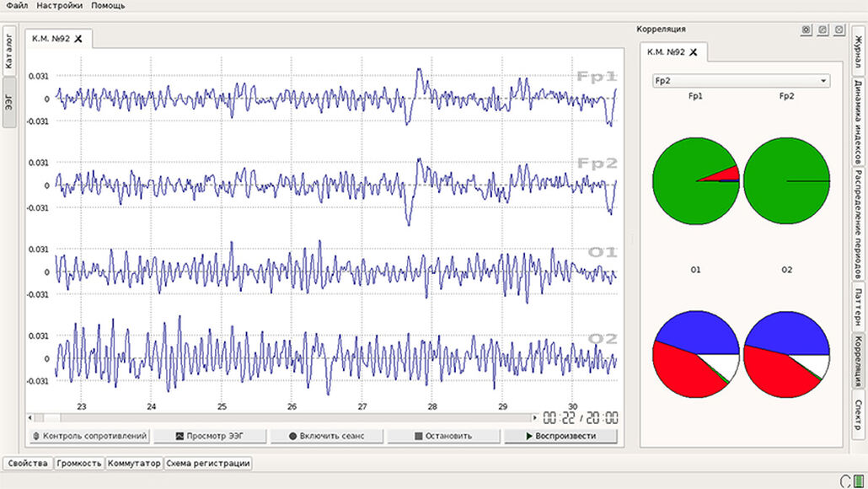Screen dimensions: 868x489
Task: Open the Fp2 channel dropdown
Action: 742,81
